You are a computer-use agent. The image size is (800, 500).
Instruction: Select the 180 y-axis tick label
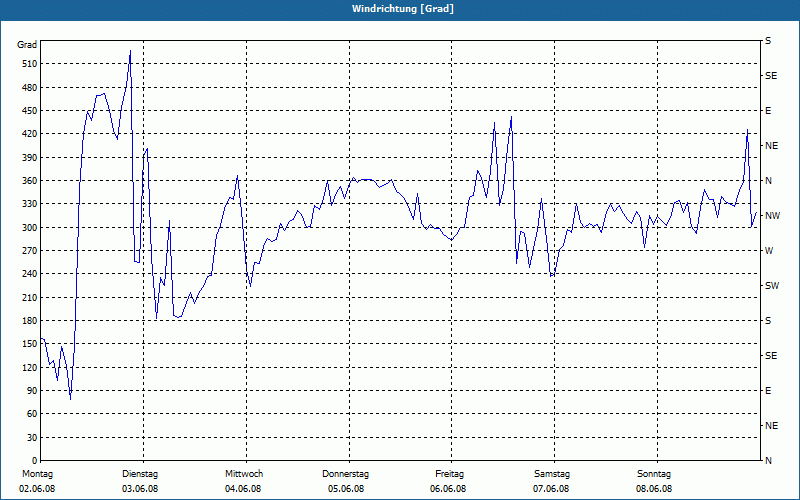coord(29,321)
